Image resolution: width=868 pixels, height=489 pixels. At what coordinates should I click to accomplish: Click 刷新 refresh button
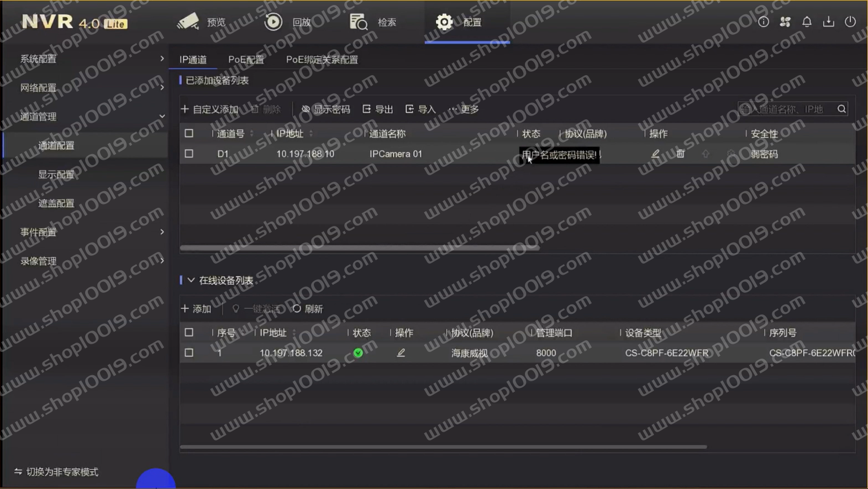point(308,309)
